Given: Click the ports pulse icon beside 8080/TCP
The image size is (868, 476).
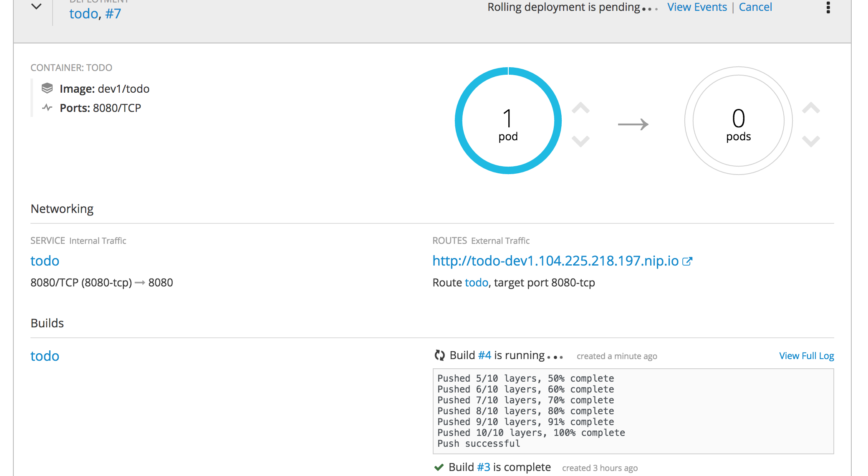Looking at the screenshot, I should tap(47, 108).
